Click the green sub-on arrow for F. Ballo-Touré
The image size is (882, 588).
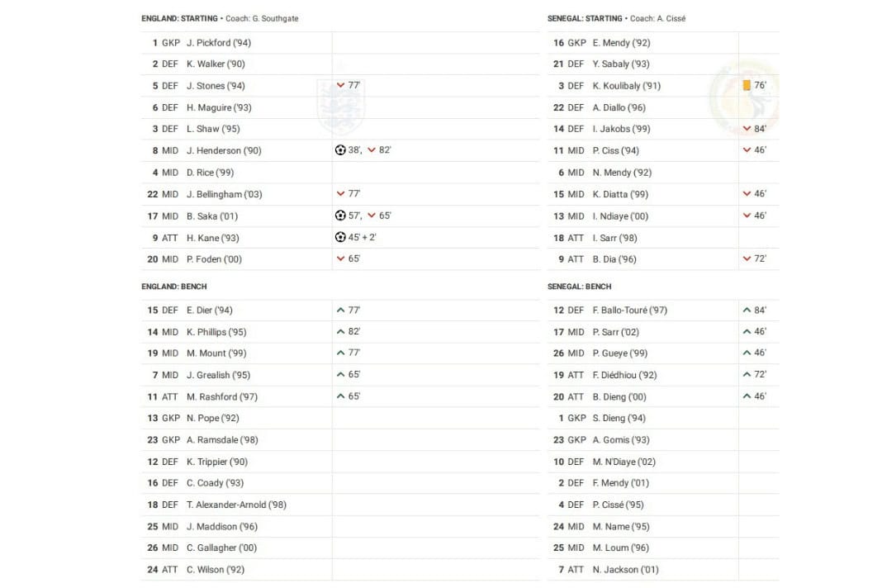click(x=747, y=311)
